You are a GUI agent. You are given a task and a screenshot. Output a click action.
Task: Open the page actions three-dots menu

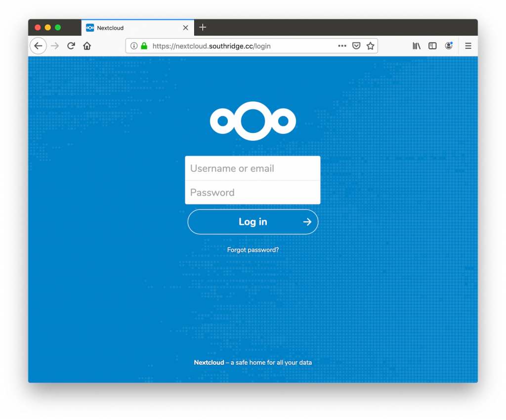tap(342, 46)
